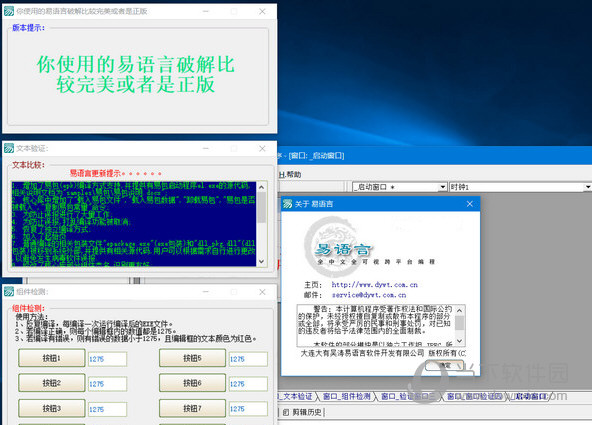This screenshot has height=425, width=592.
Task: Click the app icon in the 组件检测 window title bar
Action: click(x=9, y=291)
